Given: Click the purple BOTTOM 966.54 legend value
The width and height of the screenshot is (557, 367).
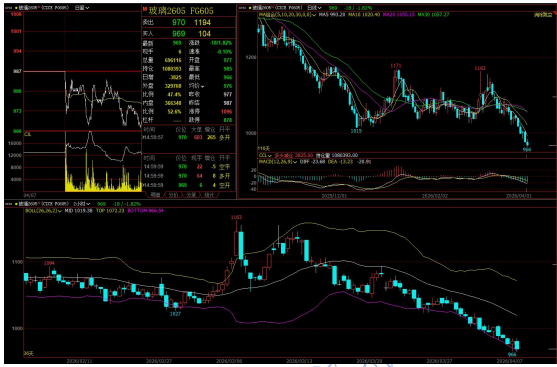Looking at the screenshot, I should tap(146, 211).
